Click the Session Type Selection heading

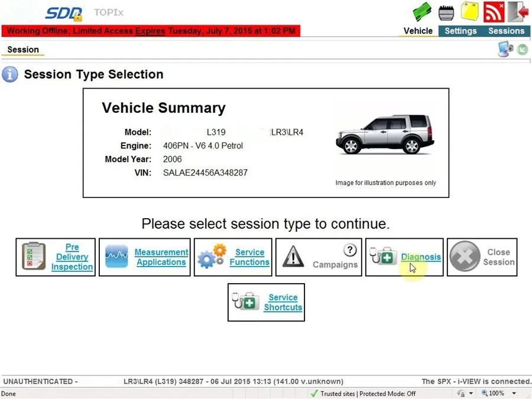tap(93, 74)
